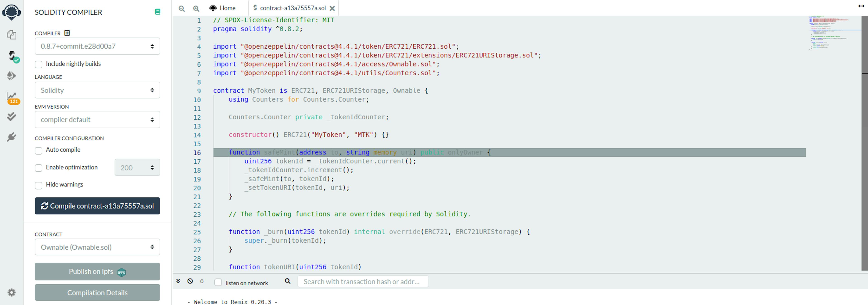Screen dimensions: 868x305
Task: Click the IPFS badge on Publish button
Action: coord(122,272)
